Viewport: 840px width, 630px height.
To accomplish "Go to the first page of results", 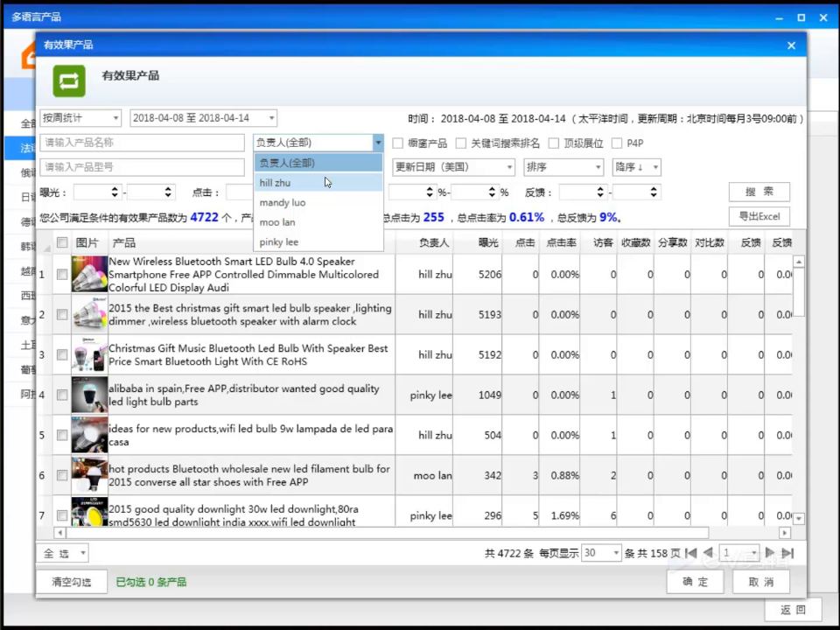I will [691, 553].
